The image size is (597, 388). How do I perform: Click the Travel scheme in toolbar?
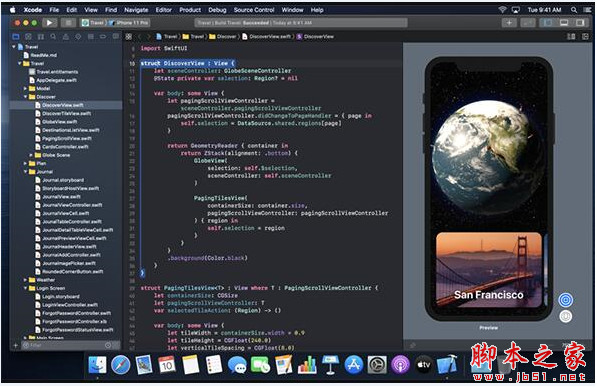click(93, 23)
